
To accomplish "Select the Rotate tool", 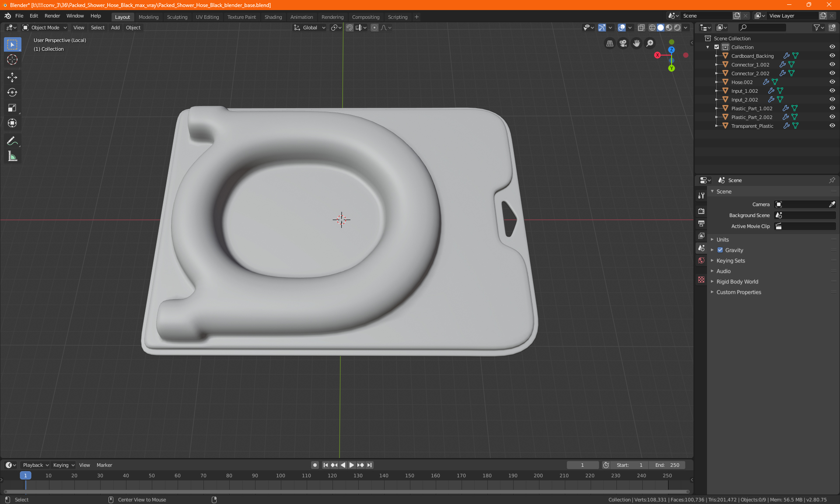I will pyautogui.click(x=12, y=93).
